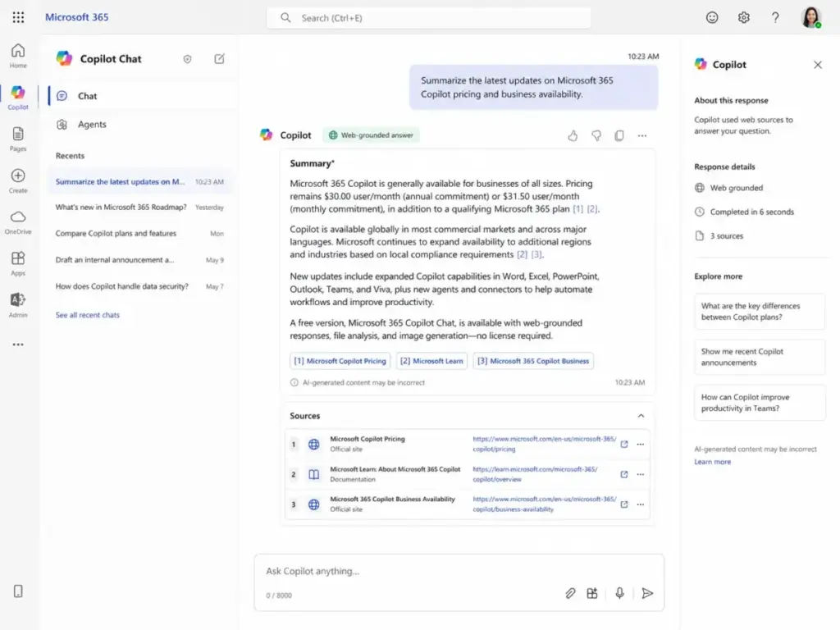Screen dimensions: 840x630
Task: Close the Copilot details panel
Action: click(x=818, y=65)
